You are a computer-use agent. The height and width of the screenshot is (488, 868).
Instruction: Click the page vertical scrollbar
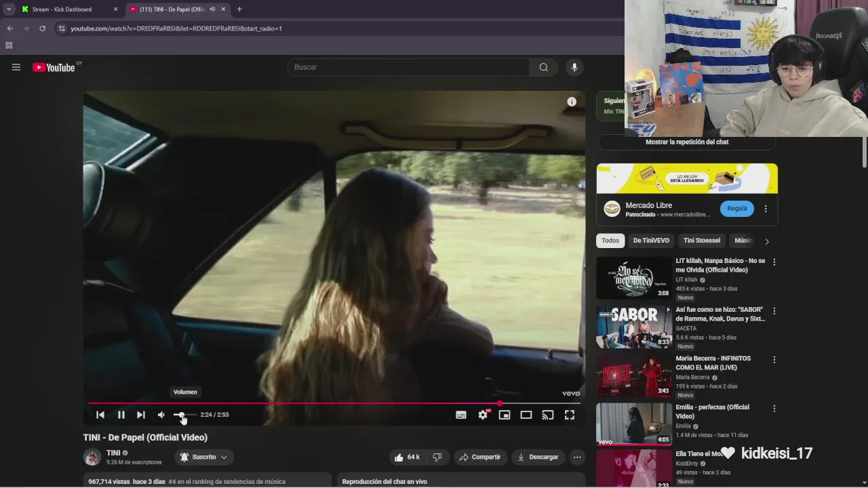click(x=865, y=152)
